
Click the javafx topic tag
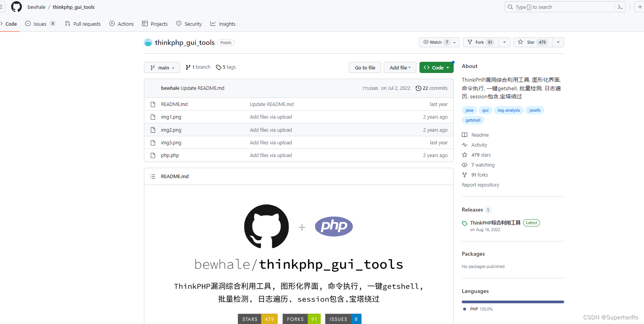(535, 110)
